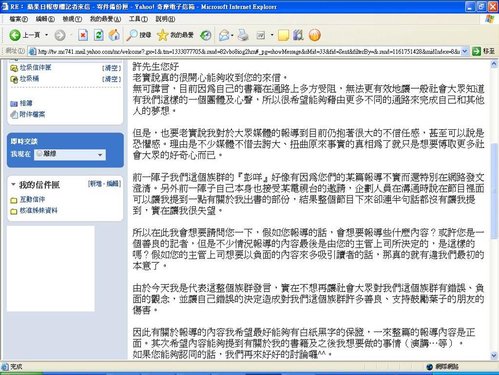Click the vertical scrollbar down arrow
The width and height of the screenshot is (499, 375).
(x=494, y=355)
